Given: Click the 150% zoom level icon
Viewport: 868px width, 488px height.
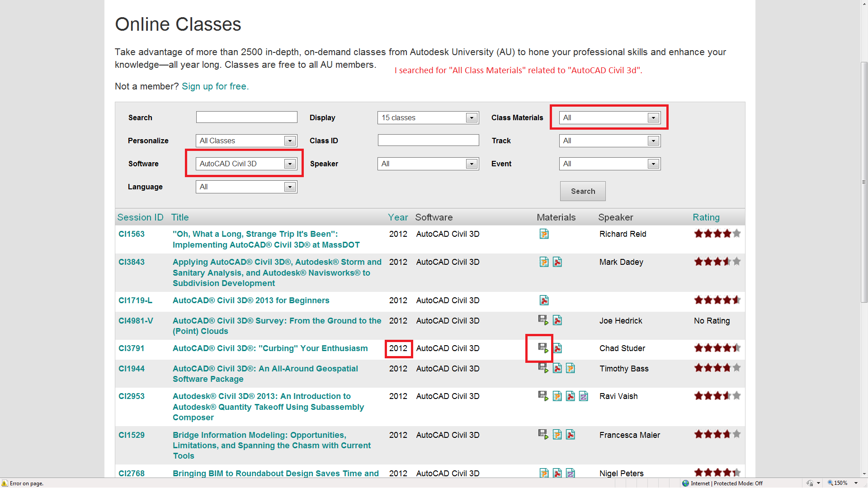Looking at the screenshot, I should 830,483.
